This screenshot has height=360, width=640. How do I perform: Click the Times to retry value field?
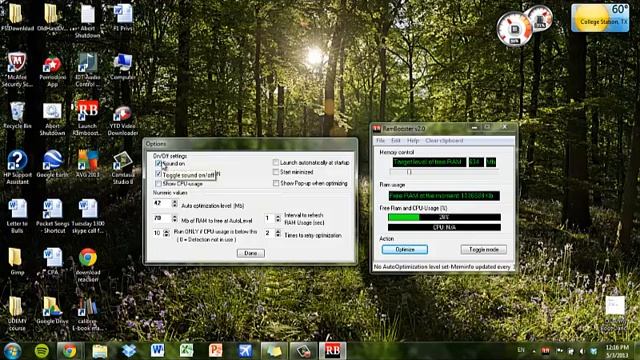(x=269, y=233)
